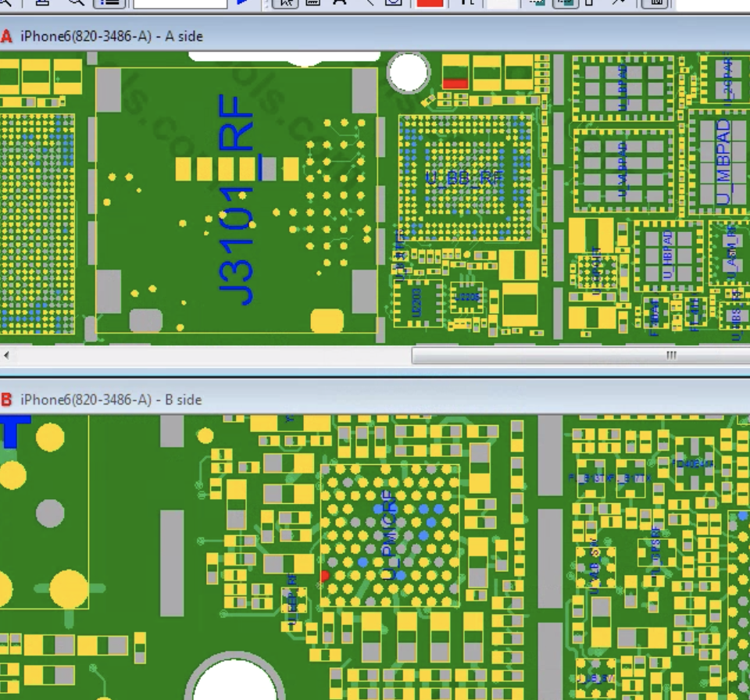This screenshot has width=750, height=700.
Task: Click the left scroll arrow of A side view
Action: pyautogui.click(x=6, y=355)
